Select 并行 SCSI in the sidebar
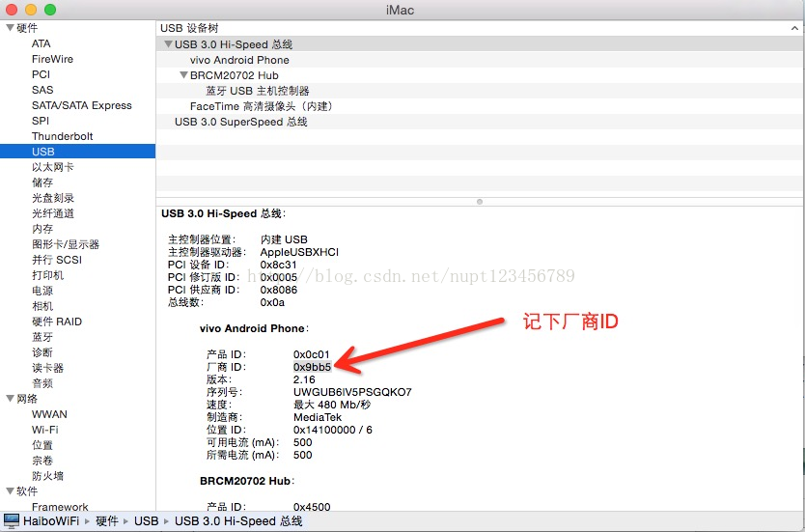The width and height of the screenshot is (805, 532). (57, 260)
